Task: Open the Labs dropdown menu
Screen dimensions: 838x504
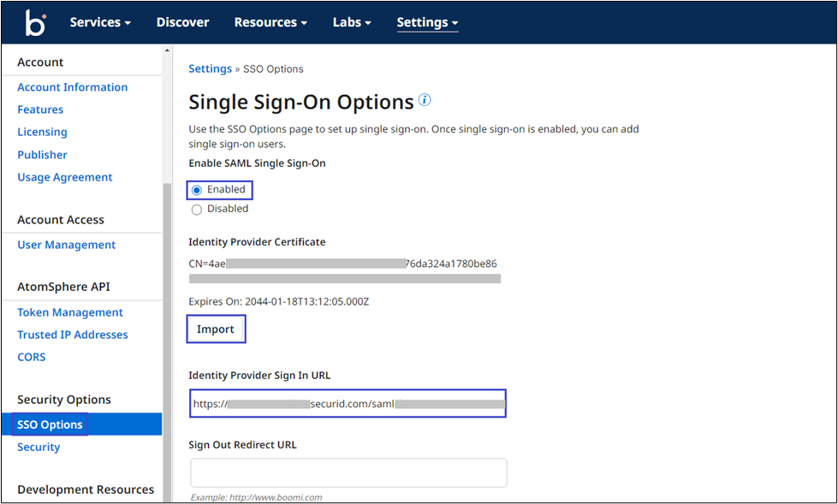Action: pyautogui.click(x=352, y=23)
